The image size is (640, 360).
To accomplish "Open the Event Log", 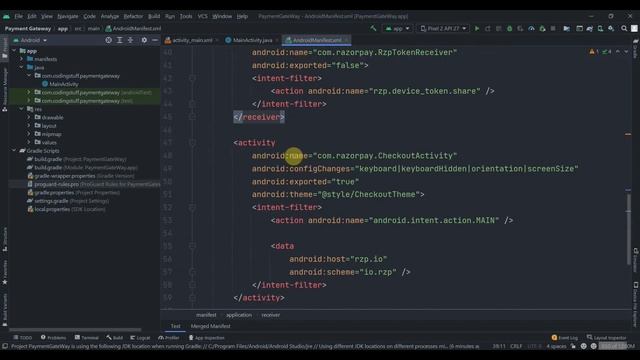I will (x=565, y=338).
